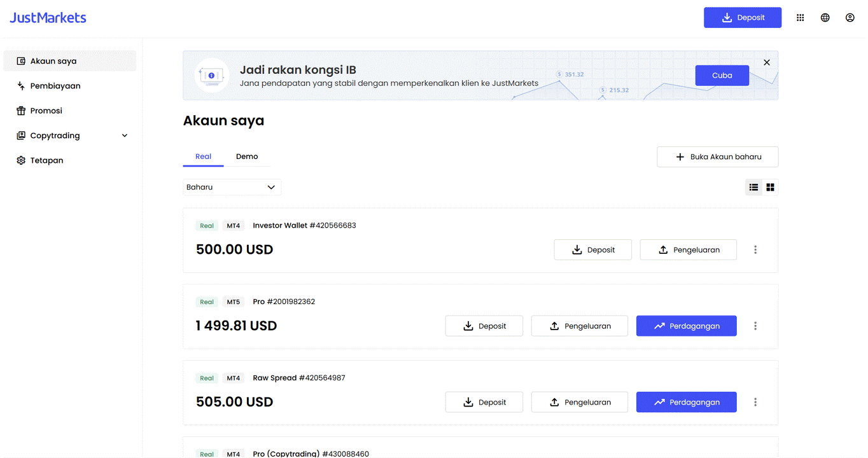Open Tetapan in sidebar
Image resolution: width=868 pixels, height=458 pixels.
point(70,160)
